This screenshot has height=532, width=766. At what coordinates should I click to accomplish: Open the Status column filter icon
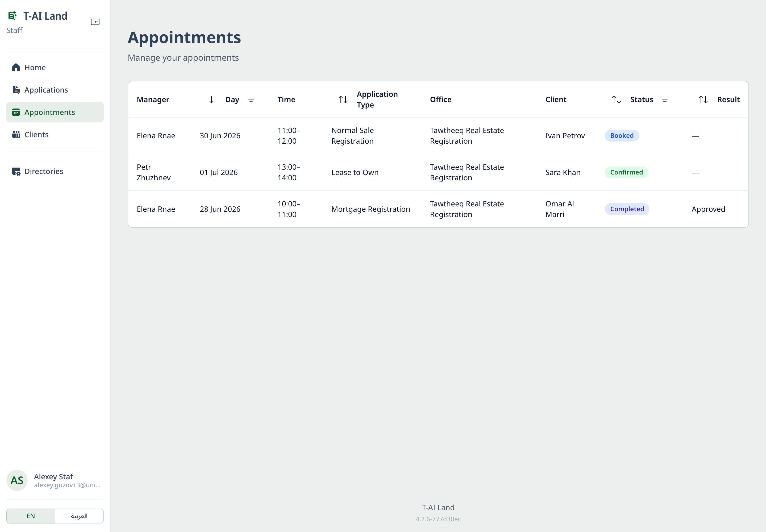click(665, 99)
